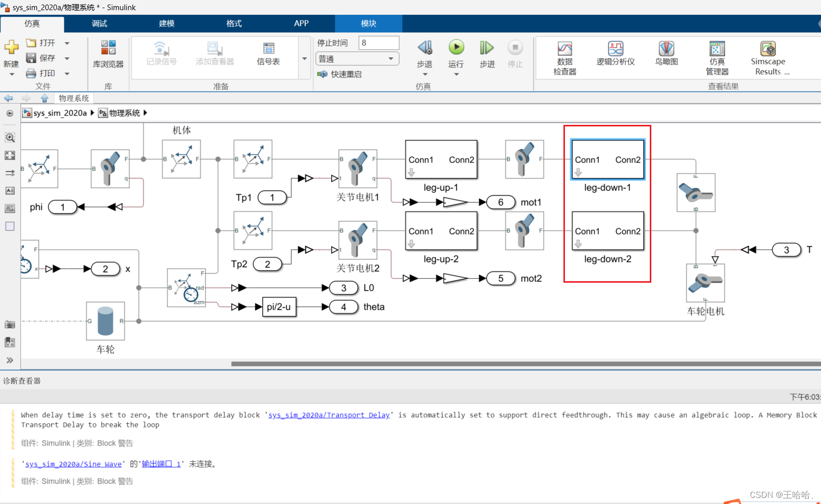The height and width of the screenshot is (504, 821).
Task: Go up to parent with the up arrow
Action: tap(45, 98)
